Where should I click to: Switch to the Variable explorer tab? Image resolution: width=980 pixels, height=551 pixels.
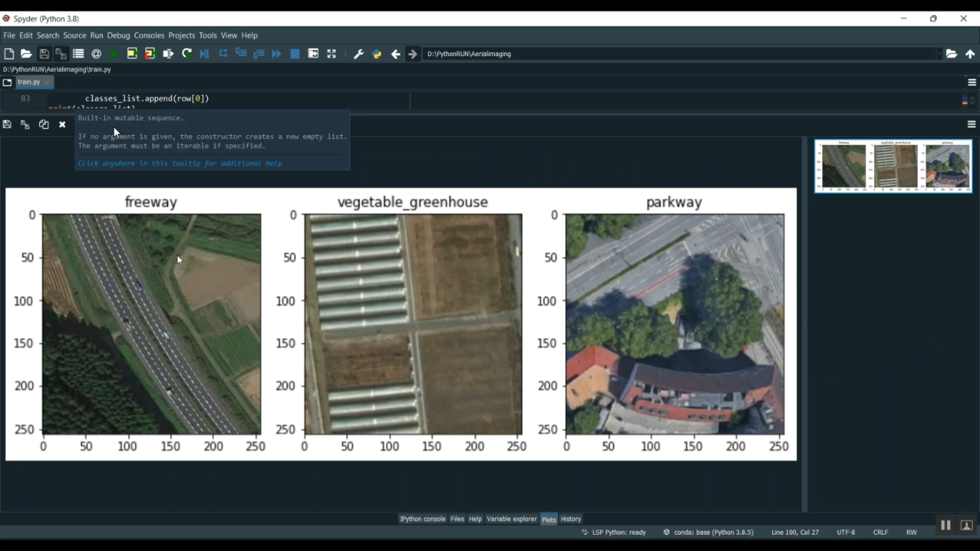512,519
